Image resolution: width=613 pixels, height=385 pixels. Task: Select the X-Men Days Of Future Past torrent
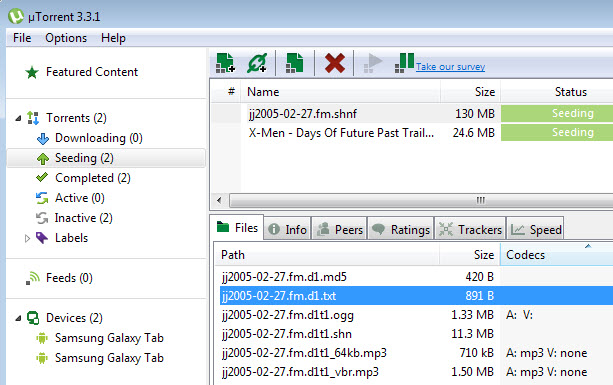(341, 133)
